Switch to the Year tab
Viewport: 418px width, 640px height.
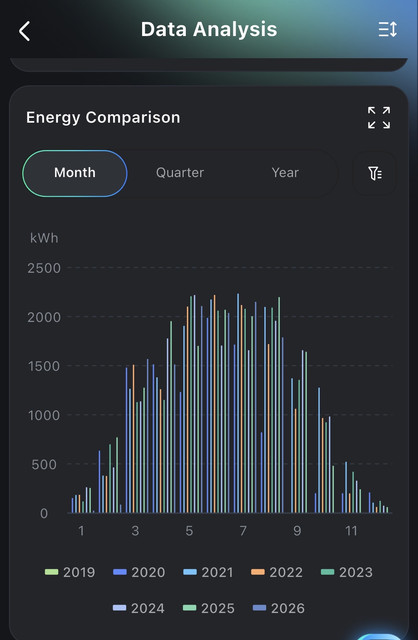point(285,173)
